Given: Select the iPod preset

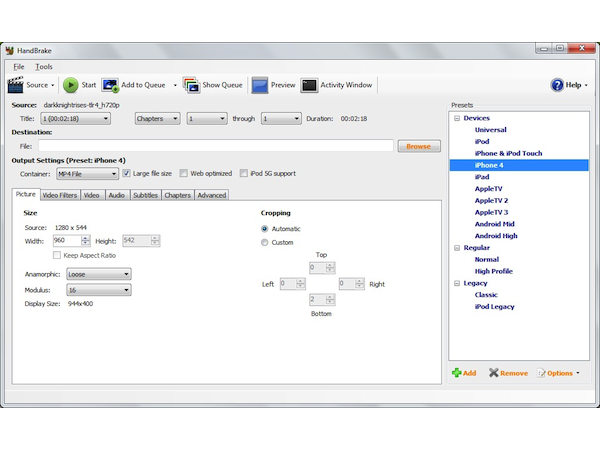Looking at the screenshot, I should tap(482, 142).
